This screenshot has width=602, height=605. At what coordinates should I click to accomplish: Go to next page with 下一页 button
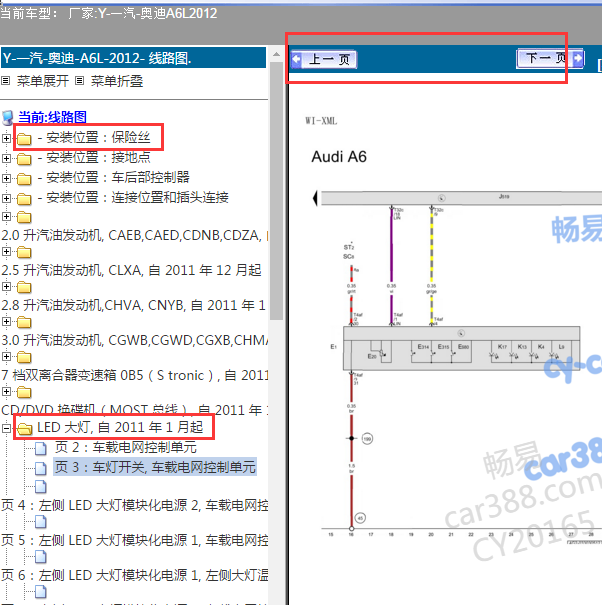(550, 59)
